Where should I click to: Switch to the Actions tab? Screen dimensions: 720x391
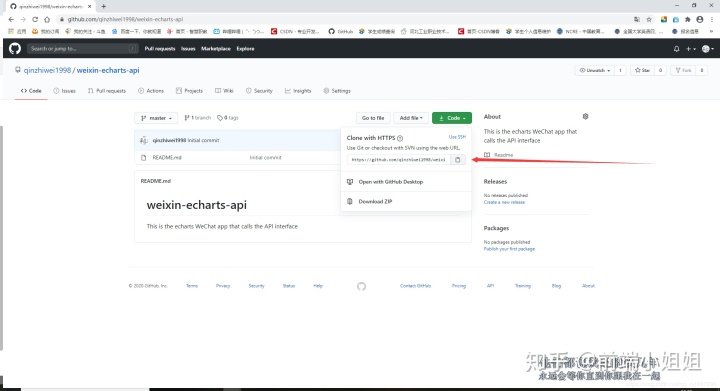151,91
